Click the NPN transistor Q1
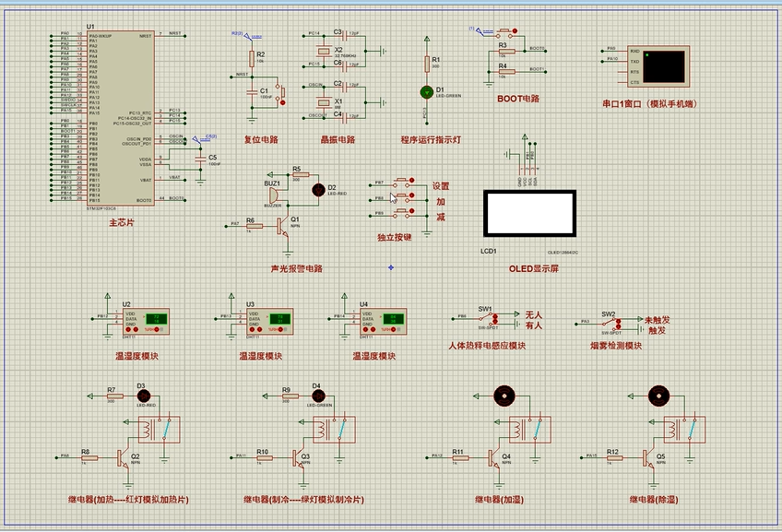The height and width of the screenshot is (532, 782). [284, 225]
